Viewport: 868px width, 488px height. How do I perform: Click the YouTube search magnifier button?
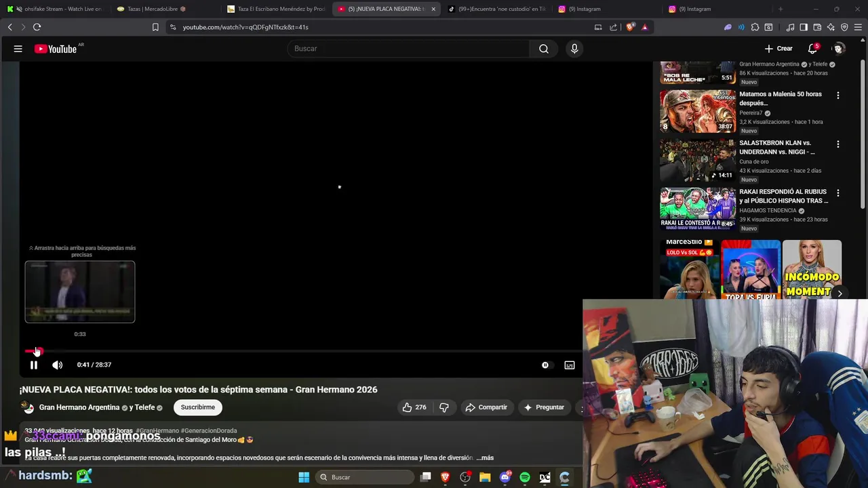pyautogui.click(x=544, y=49)
